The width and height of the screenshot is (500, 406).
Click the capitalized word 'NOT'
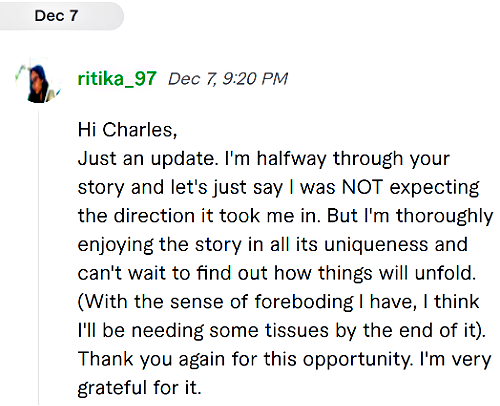pyautogui.click(x=362, y=187)
